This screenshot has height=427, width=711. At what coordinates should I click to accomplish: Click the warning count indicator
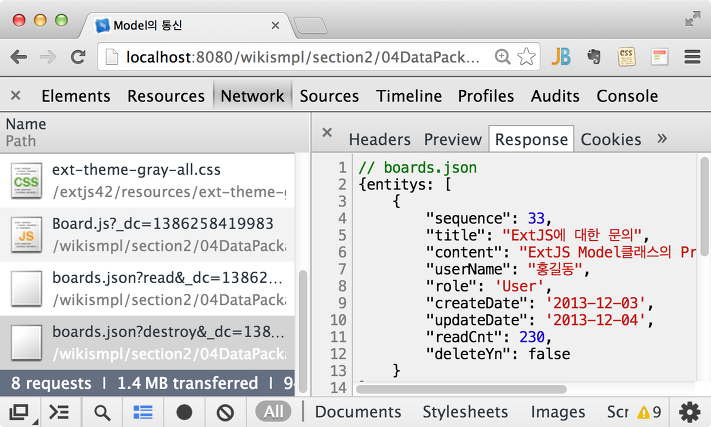coord(649,412)
